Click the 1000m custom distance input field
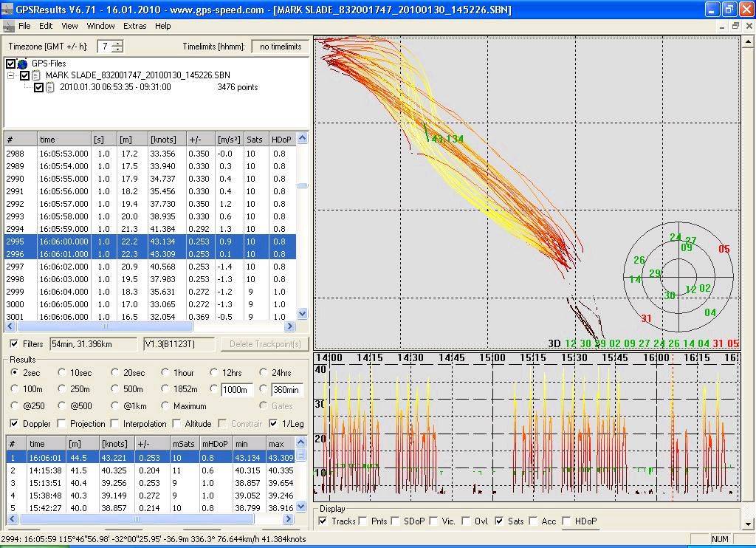This screenshot has width=756, height=548. (236, 390)
